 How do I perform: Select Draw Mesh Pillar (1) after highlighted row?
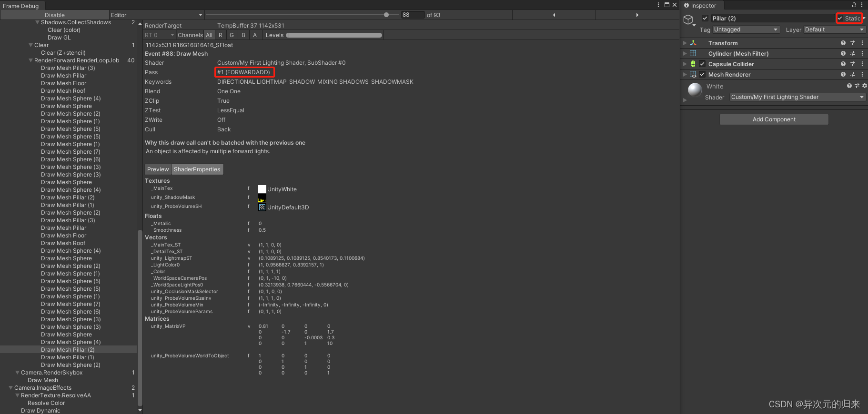[68, 357]
